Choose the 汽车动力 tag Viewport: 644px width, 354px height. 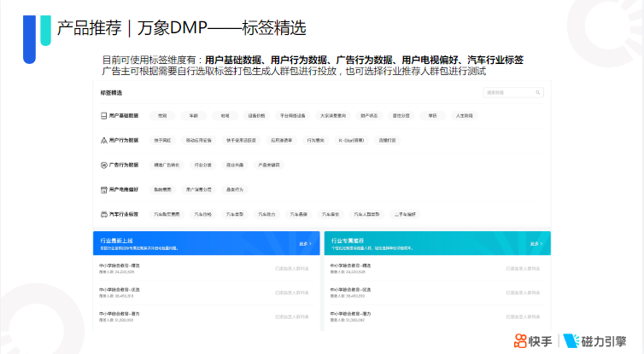click(x=266, y=215)
